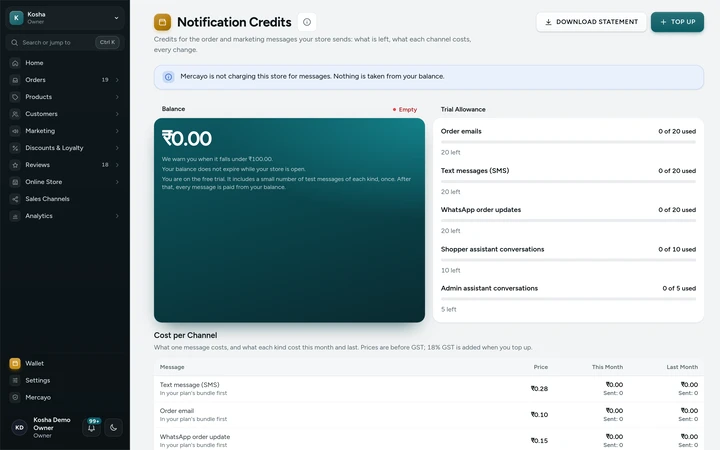Open Sales Channels menu item

[x=65, y=199]
